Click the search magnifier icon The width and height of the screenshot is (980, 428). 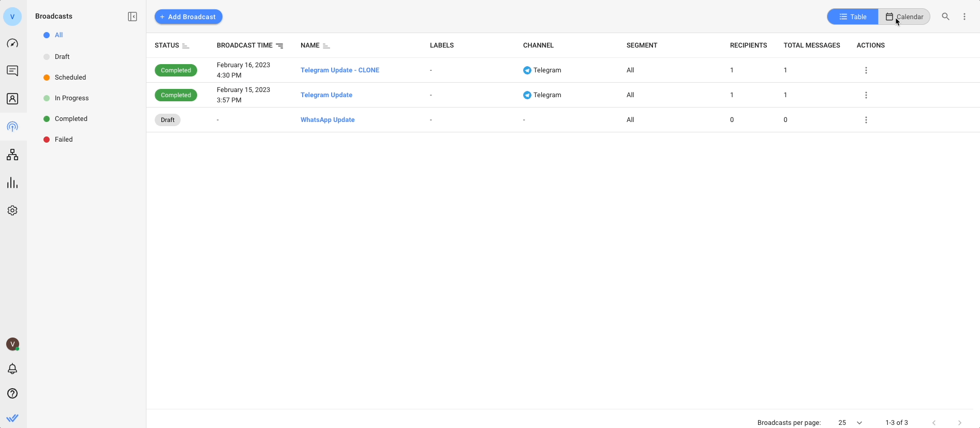tap(945, 17)
